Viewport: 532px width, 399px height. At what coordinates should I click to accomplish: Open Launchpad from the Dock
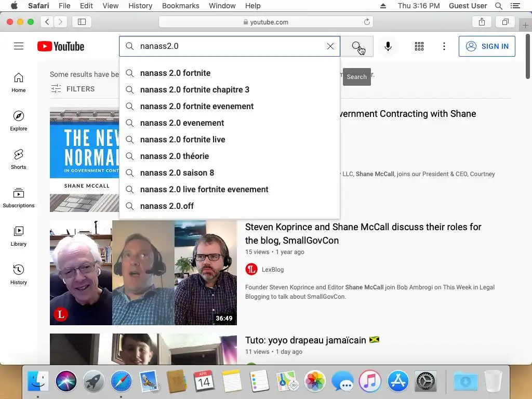(x=94, y=381)
